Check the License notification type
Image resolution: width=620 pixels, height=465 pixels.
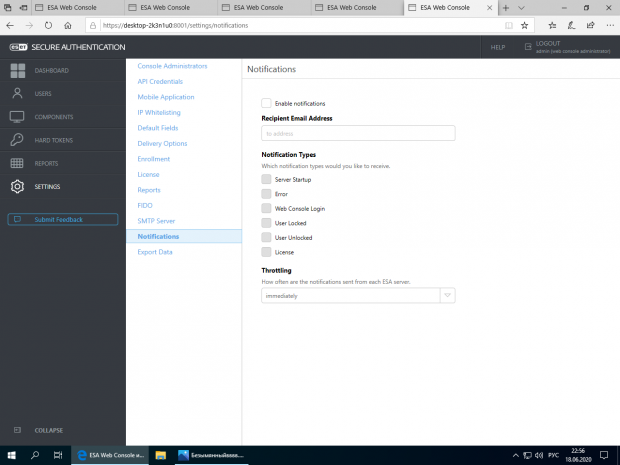pos(266,252)
